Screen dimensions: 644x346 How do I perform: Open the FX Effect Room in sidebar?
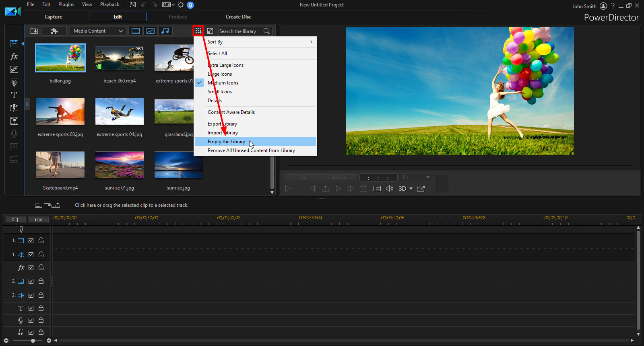click(14, 57)
